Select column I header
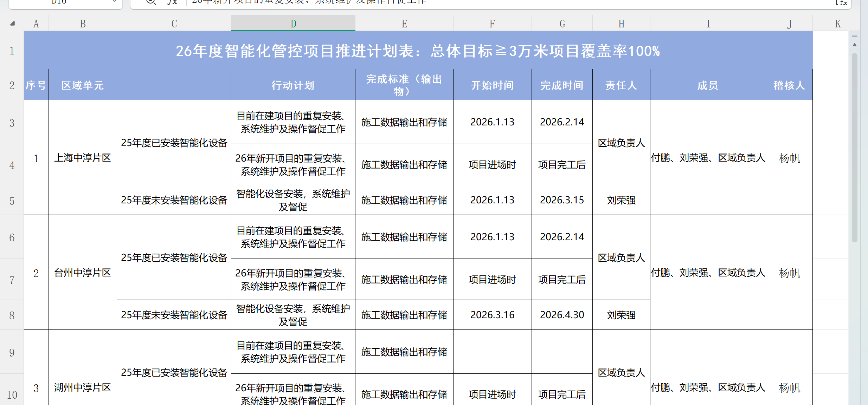The image size is (868, 405). pyautogui.click(x=708, y=24)
